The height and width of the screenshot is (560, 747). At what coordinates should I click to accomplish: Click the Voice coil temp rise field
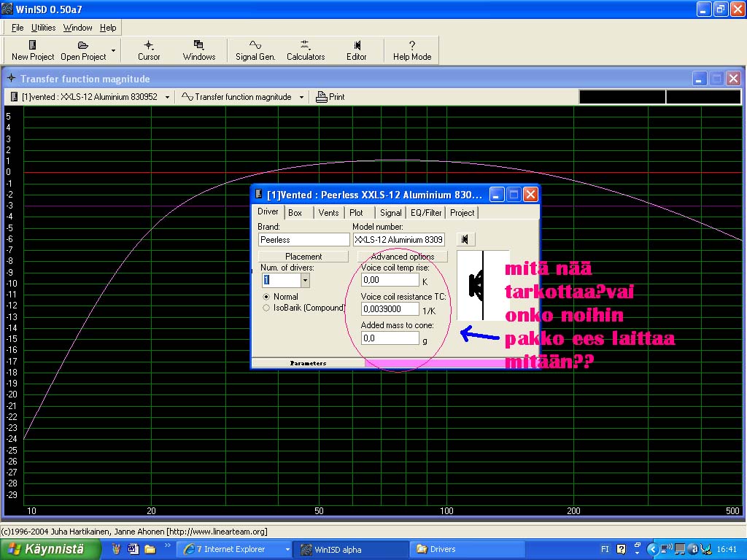tap(390, 280)
